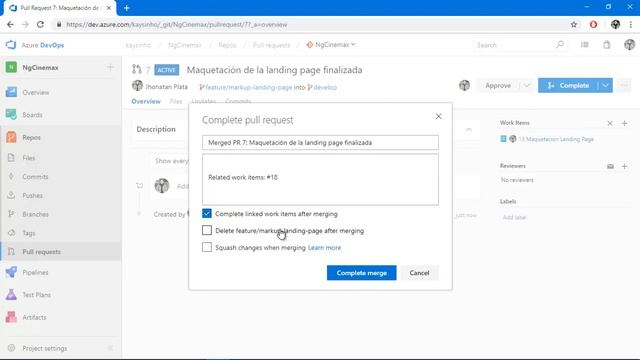Open Commits under Repos
Screen dimensions: 640x360
[x=35, y=177]
